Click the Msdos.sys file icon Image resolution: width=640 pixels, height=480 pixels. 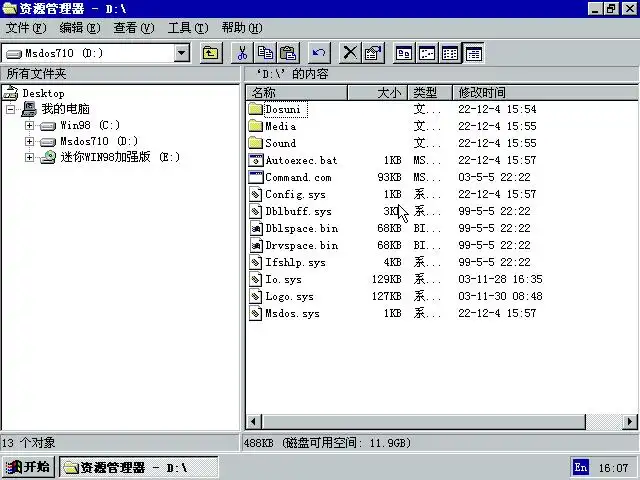click(x=256, y=313)
